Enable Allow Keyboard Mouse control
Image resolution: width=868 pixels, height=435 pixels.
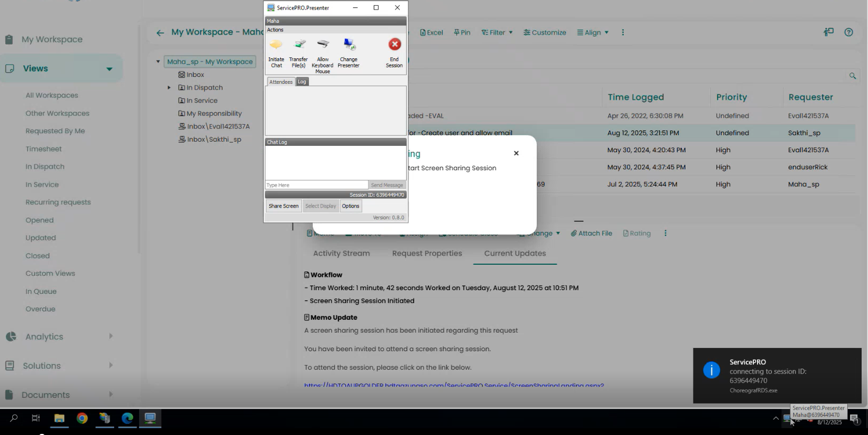point(323,45)
